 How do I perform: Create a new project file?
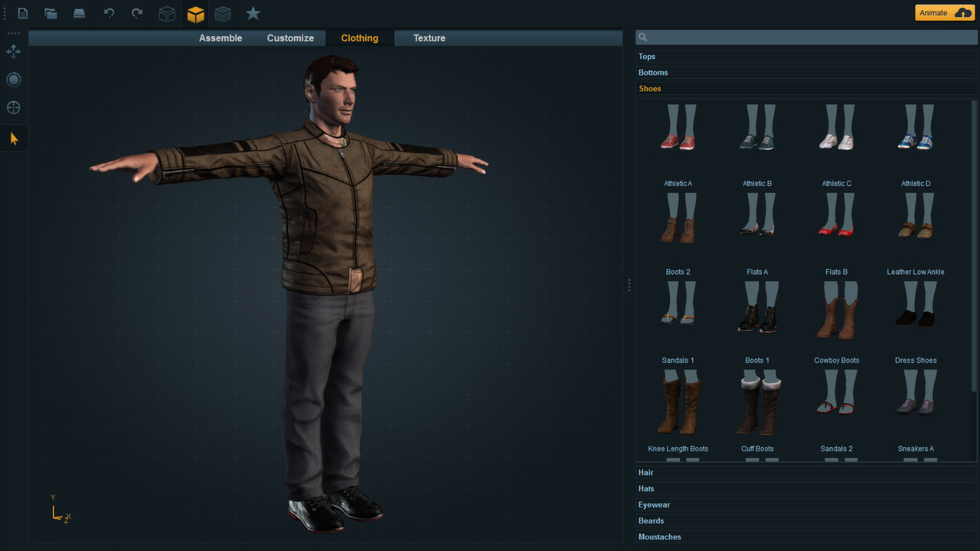(x=22, y=13)
